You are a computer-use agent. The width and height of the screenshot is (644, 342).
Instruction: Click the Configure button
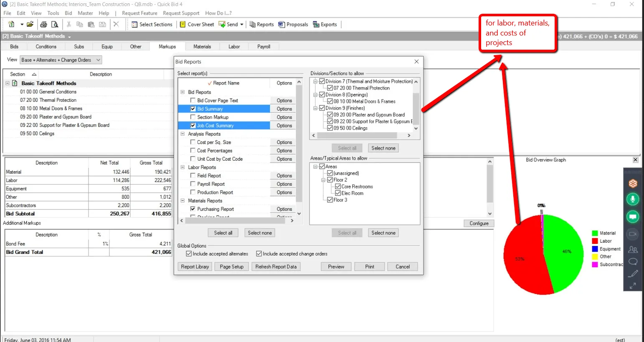click(x=479, y=223)
